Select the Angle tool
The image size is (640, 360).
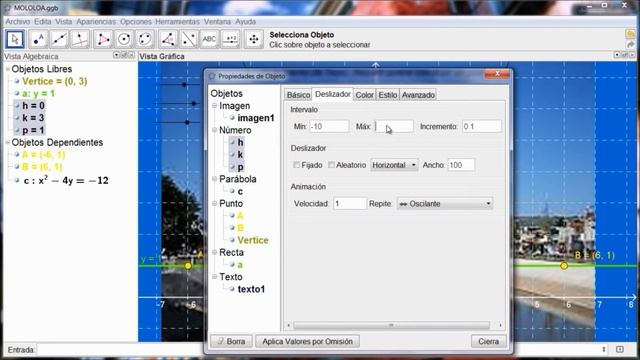(168, 39)
